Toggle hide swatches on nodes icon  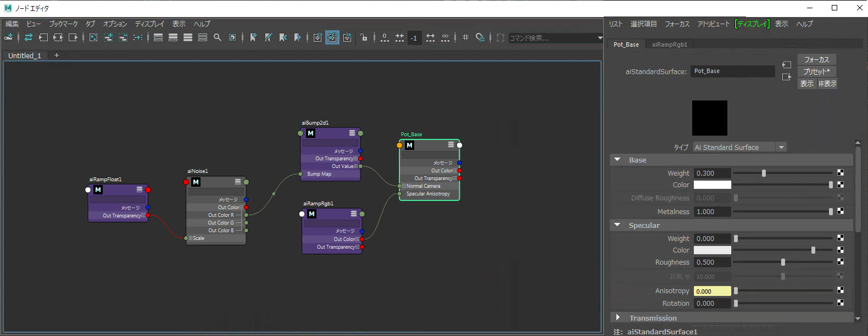(347, 37)
